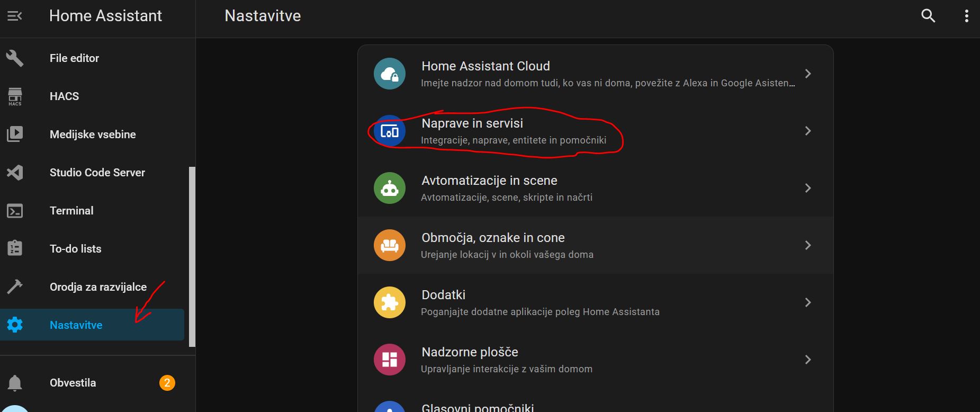
Task: Click 'Urejanje lokacij v in okoli vašega doma'
Action: (x=507, y=255)
